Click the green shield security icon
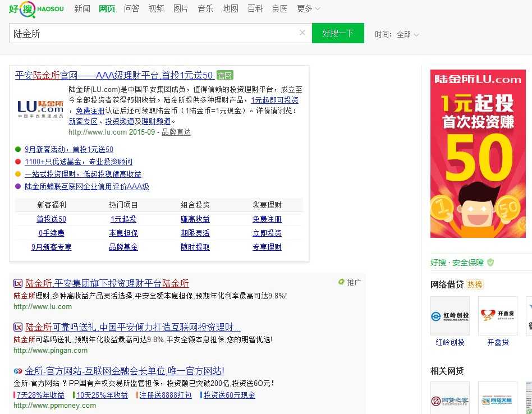Image resolution: width=532 pixels, height=414 pixels. pyautogui.click(x=490, y=262)
